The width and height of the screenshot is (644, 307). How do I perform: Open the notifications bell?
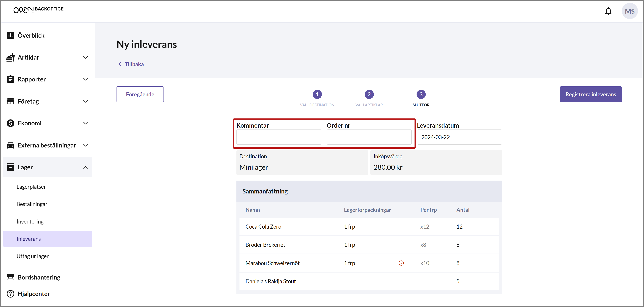(608, 11)
